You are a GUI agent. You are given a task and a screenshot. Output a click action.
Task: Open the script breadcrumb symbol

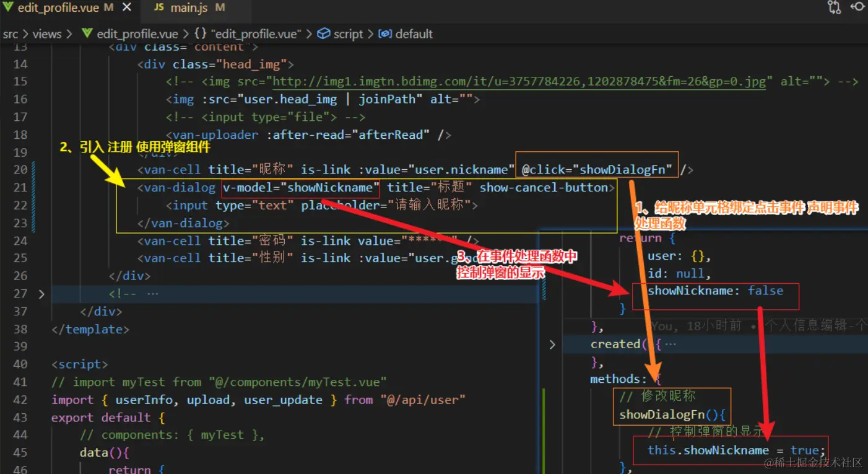(x=341, y=34)
